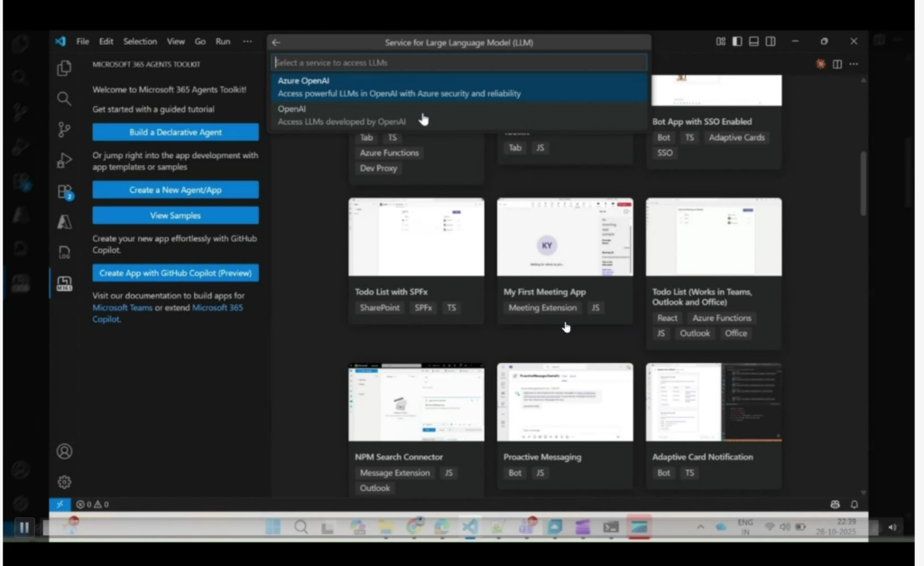Open the Extensions view with badge
This screenshot has height=566, width=924.
pyautogui.click(x=64, y=191)
